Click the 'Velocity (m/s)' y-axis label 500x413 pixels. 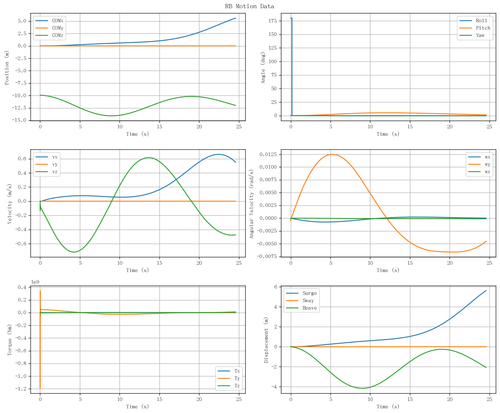[10, 203]
